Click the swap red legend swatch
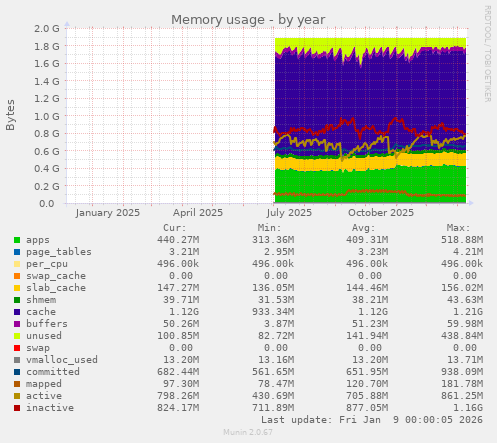497x443 pixels. click(x=17, y=348)
